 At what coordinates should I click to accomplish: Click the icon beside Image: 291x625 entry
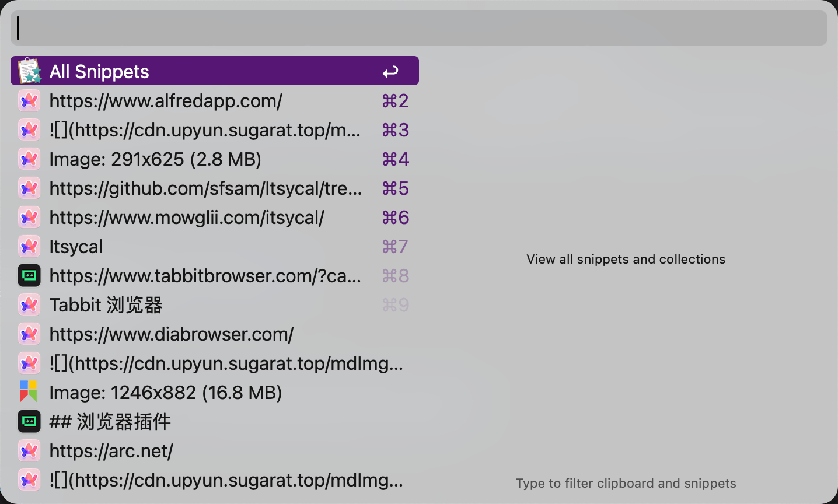29,159
